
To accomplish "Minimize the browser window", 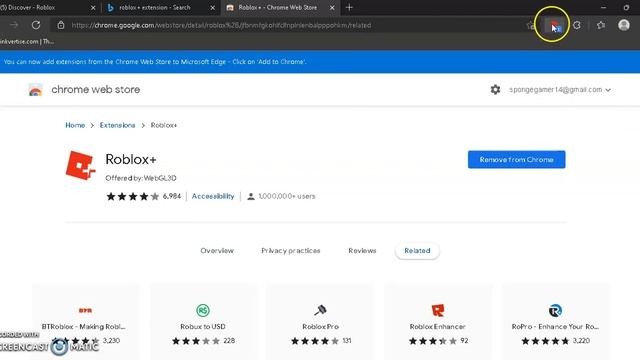I will pos(603,7).
